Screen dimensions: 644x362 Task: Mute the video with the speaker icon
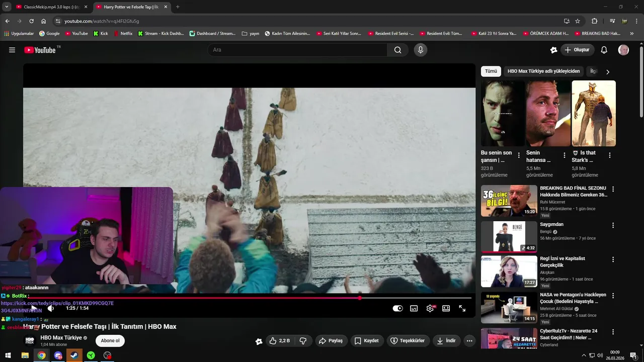pos(50,308)
